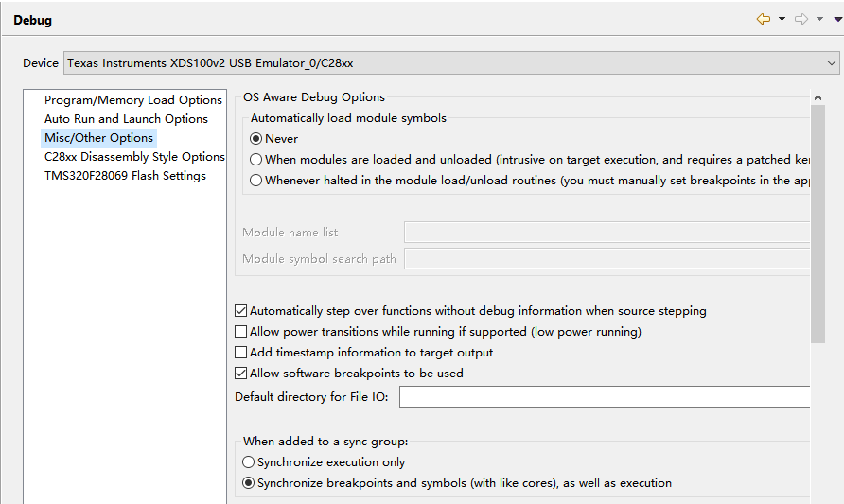Open the back history dropdown arrow
Screen dimensions: 844x504
[x=782, y=20]
